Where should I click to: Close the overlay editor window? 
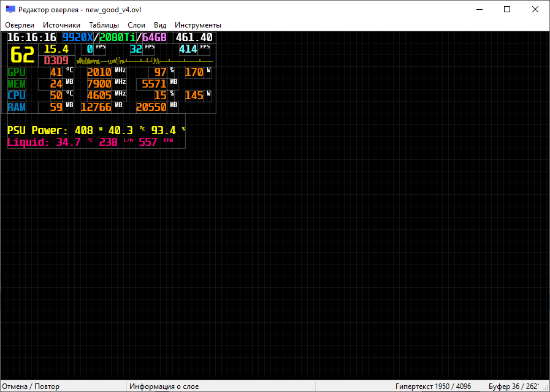point(535,9)
